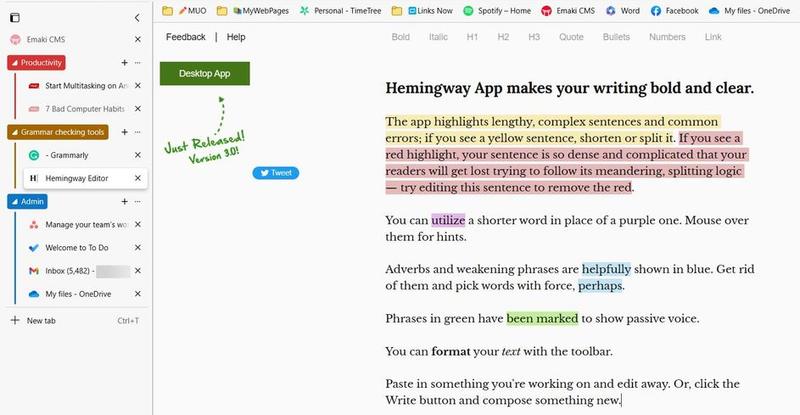
Task: Open the Links Now bookmark folder
Action: point(430,11)
